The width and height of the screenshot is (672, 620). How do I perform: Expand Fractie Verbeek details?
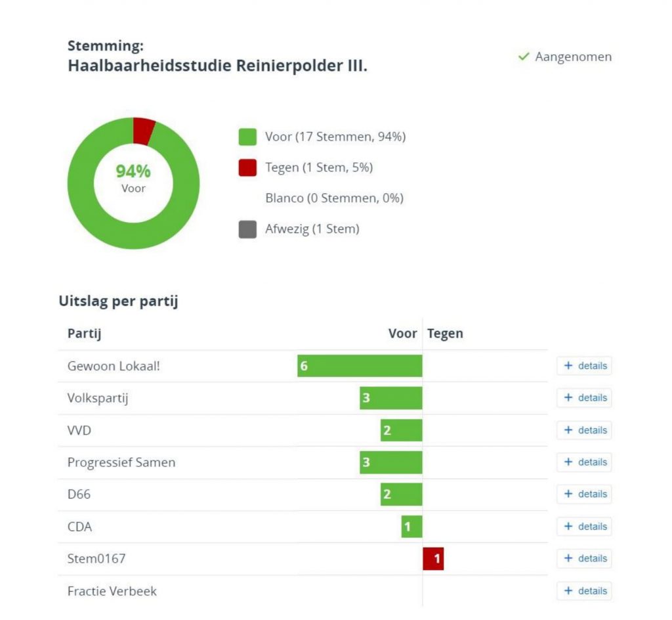(x=584, y=591)
